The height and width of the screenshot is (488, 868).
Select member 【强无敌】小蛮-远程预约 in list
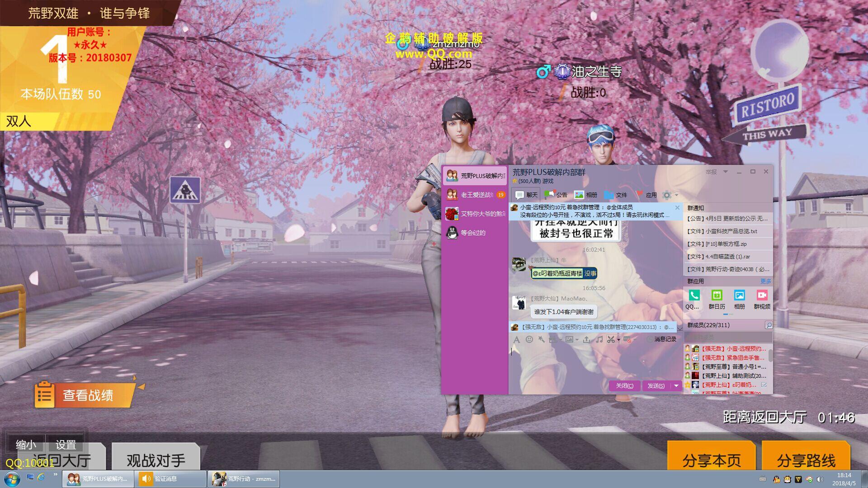tap(726, 348)
